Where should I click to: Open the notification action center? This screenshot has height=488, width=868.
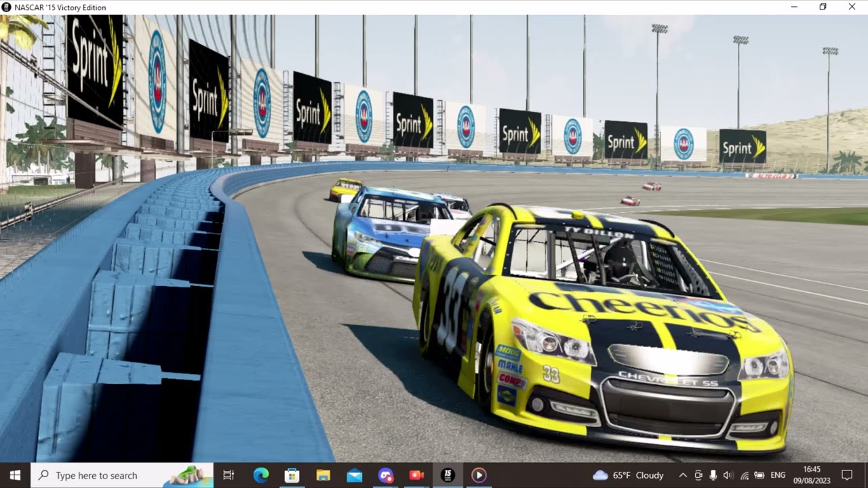coord(846,475)
